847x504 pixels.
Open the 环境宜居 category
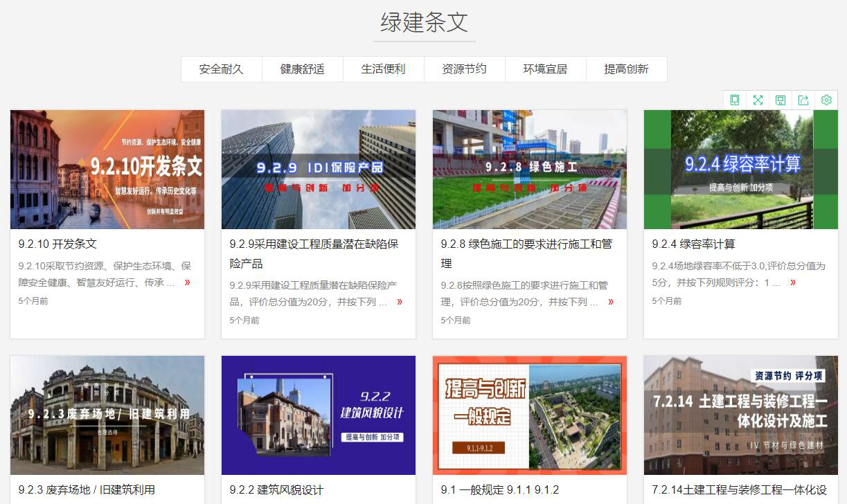[x=546, y=69]
